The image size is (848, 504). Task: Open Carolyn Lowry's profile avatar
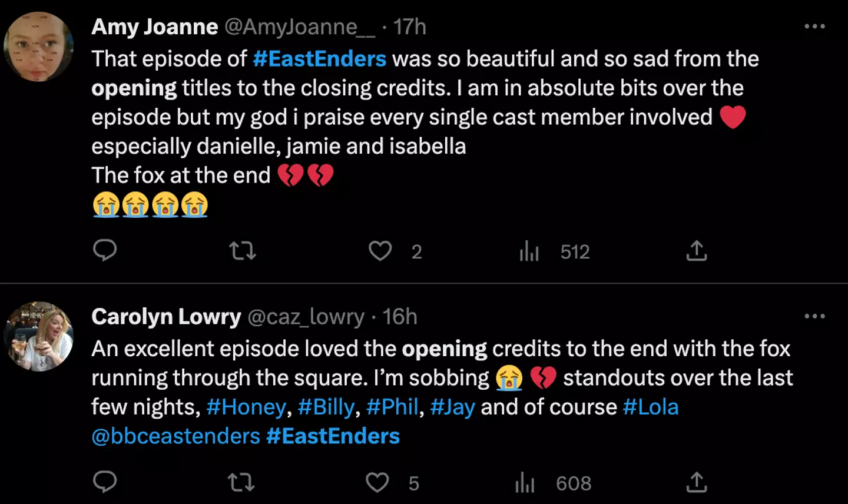(x=39, y=337)
